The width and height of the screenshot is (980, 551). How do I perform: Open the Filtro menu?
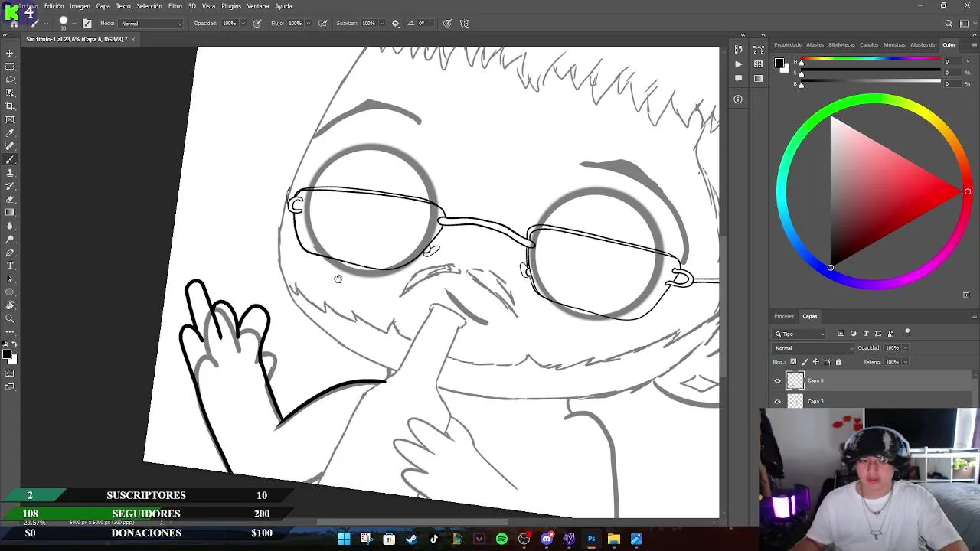point(175,6)
